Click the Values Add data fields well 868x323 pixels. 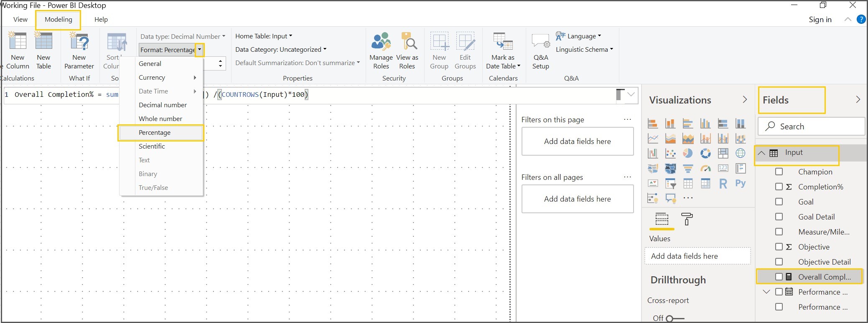click(698, 256)
